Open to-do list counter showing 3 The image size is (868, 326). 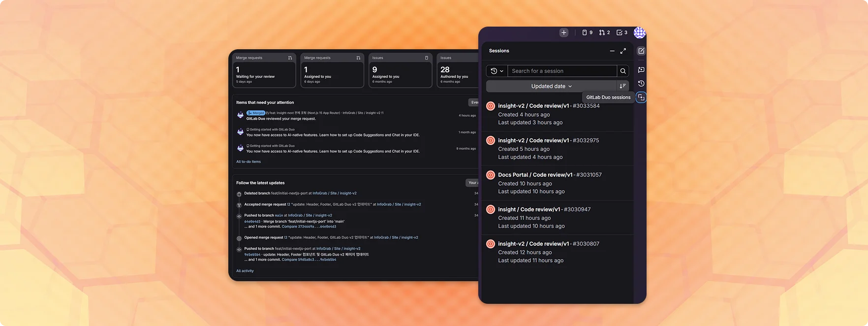[622, 33]
